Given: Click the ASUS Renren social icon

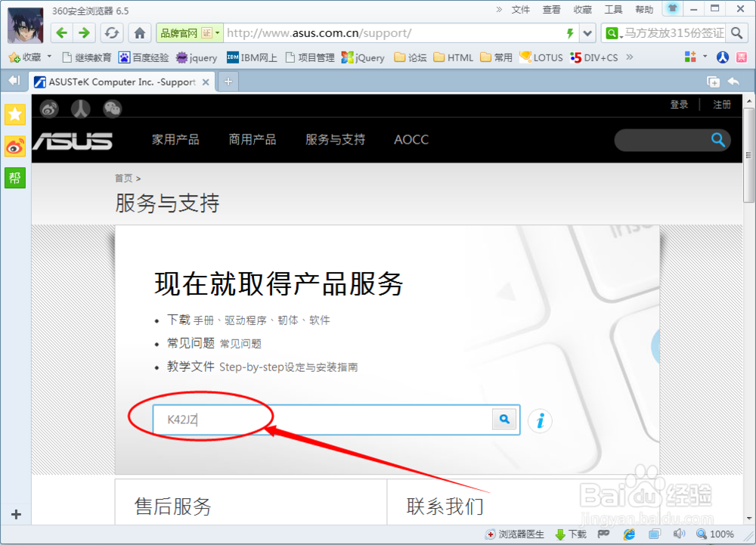Looking at the screenshot, I should tap(81, 109).
